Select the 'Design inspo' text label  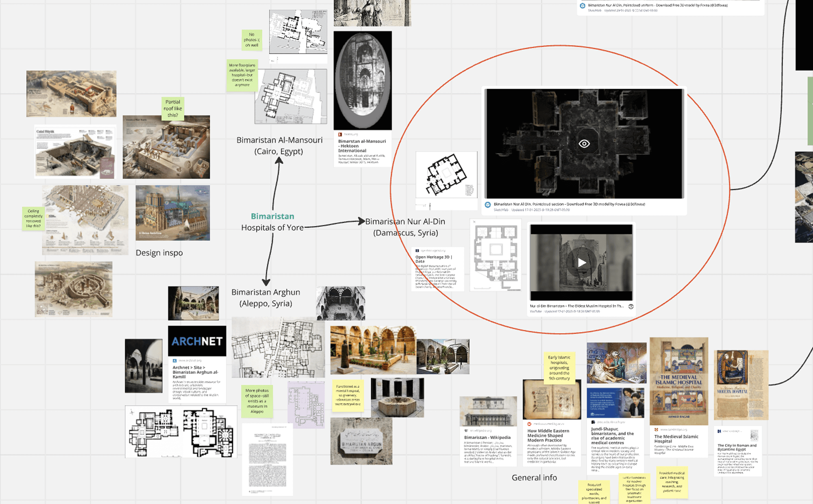tap(159, 253)
